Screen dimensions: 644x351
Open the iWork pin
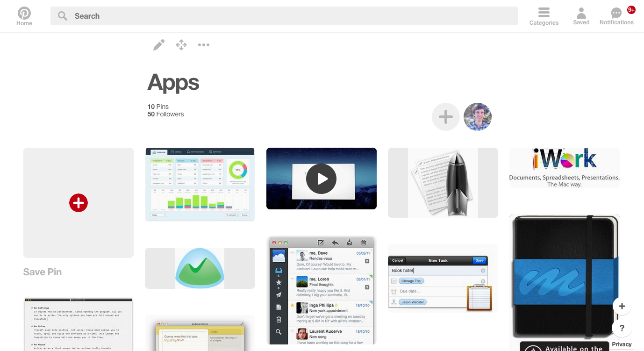coord(565,168)
